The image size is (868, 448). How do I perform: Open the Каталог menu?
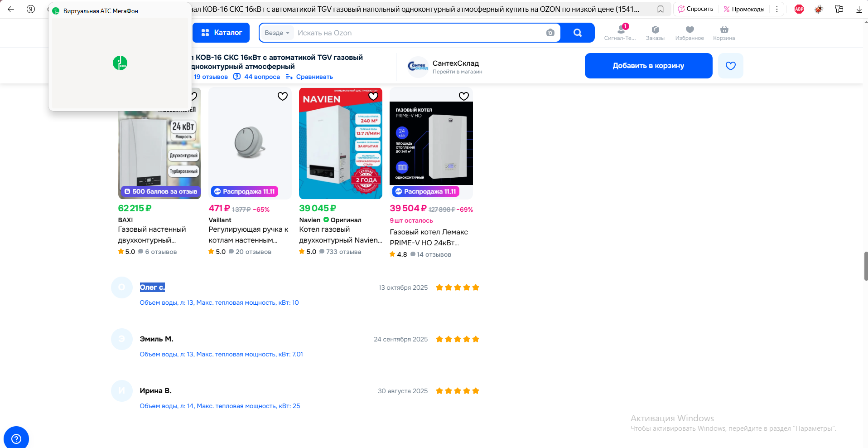tap(221, 33)
